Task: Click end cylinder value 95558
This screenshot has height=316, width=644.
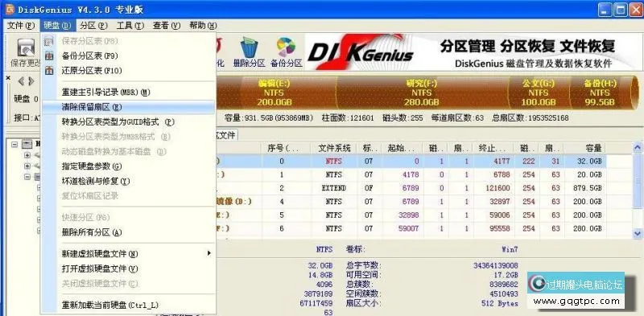Action: click(500, 228)
